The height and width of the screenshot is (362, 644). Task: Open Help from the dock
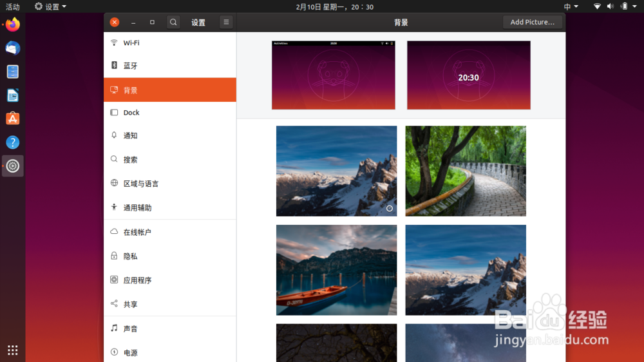click(13, 142)
